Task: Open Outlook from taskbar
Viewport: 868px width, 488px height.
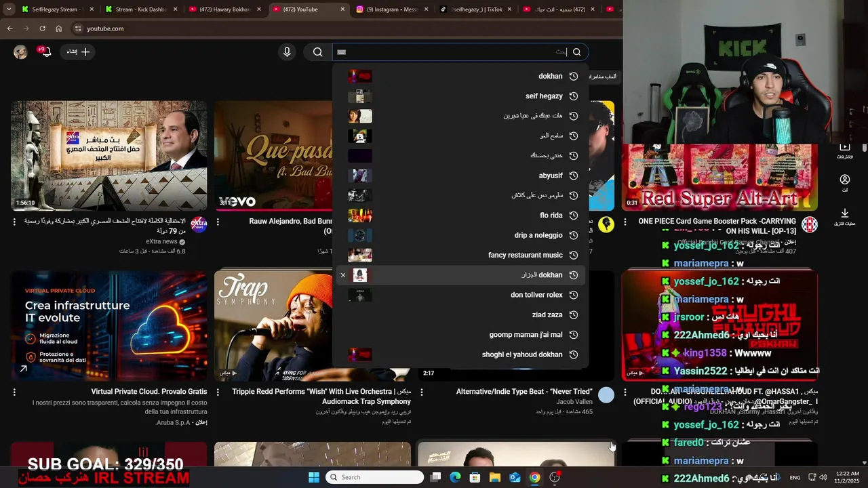Action: click(515, 477)
